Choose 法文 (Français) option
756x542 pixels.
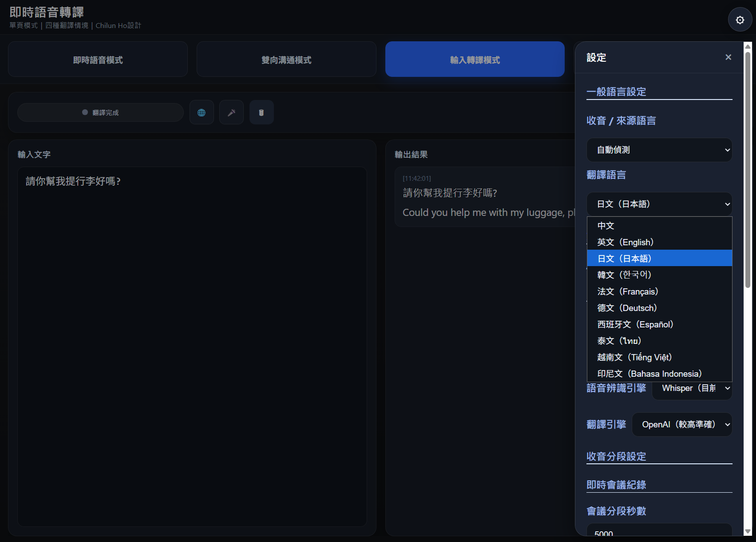pyautogui.click(x=659, y=291)
